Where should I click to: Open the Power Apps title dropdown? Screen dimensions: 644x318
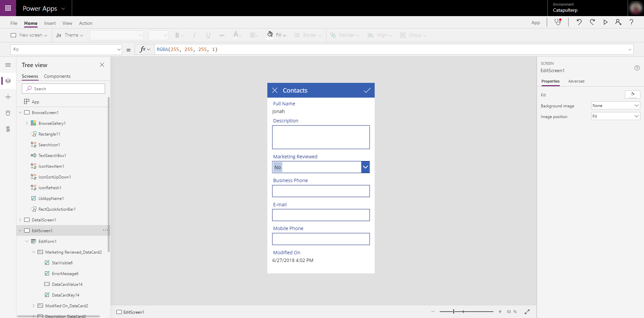pyautogui.click(x=44, y=8)
